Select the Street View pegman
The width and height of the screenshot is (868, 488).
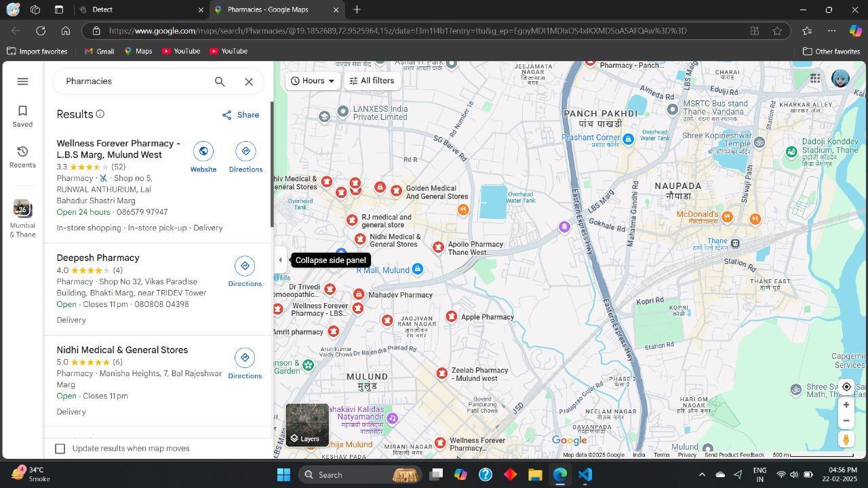[x=846, y=439]
